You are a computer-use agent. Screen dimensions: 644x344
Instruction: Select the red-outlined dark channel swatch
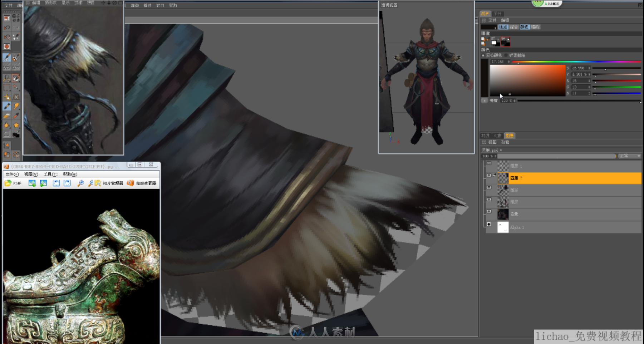[505, 42]
